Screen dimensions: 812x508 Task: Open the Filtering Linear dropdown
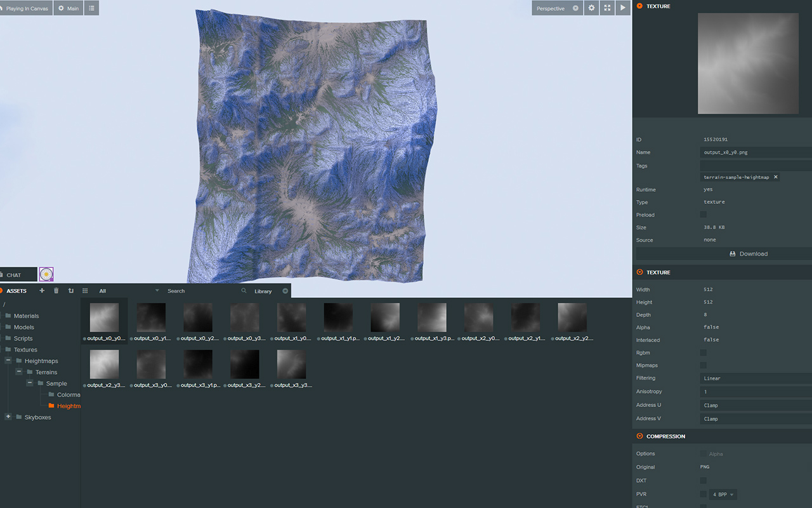tap(755, 378)
